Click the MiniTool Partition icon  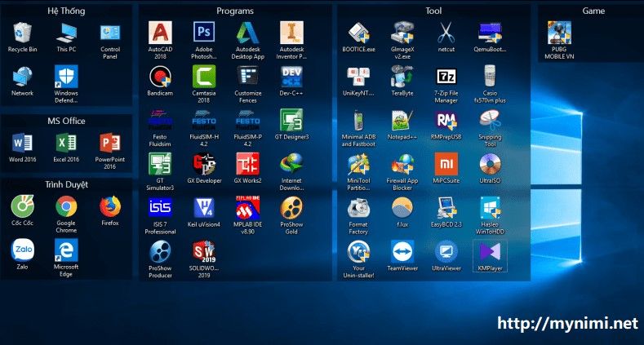coord(358,165)
